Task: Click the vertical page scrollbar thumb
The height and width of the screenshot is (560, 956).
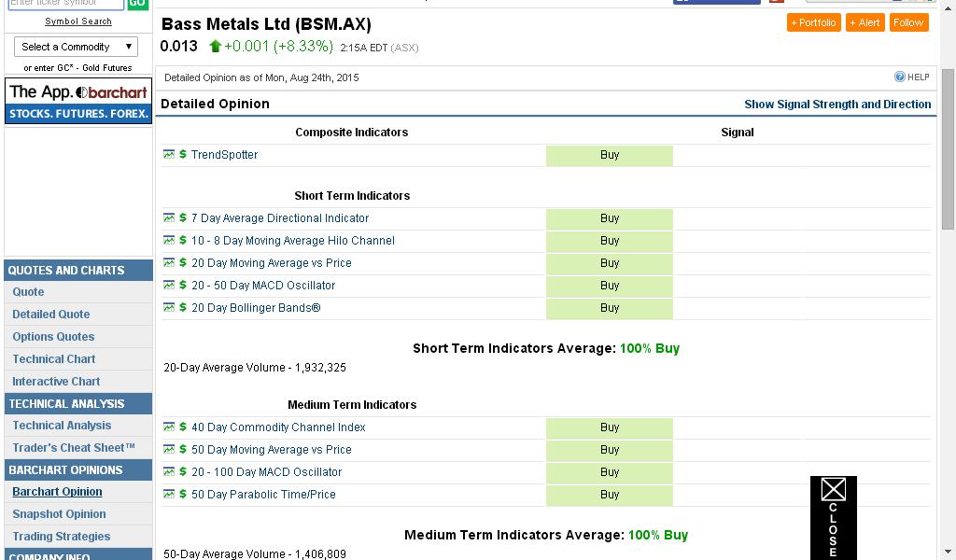Action: (949, 149)
